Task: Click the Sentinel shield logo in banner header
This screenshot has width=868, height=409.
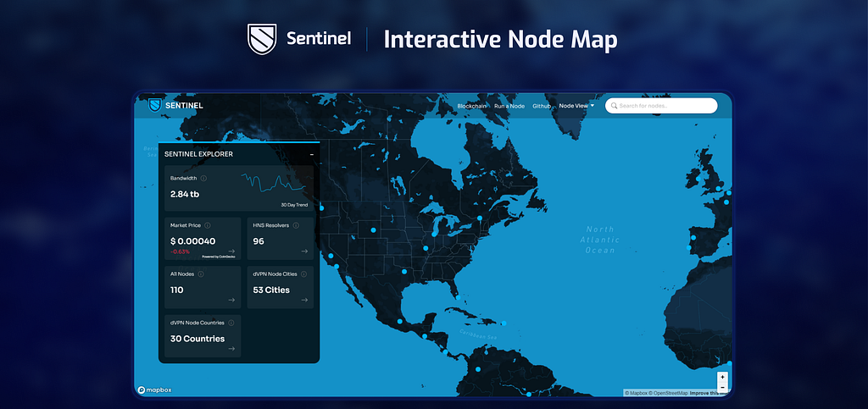Action: [x=262, y=39]
